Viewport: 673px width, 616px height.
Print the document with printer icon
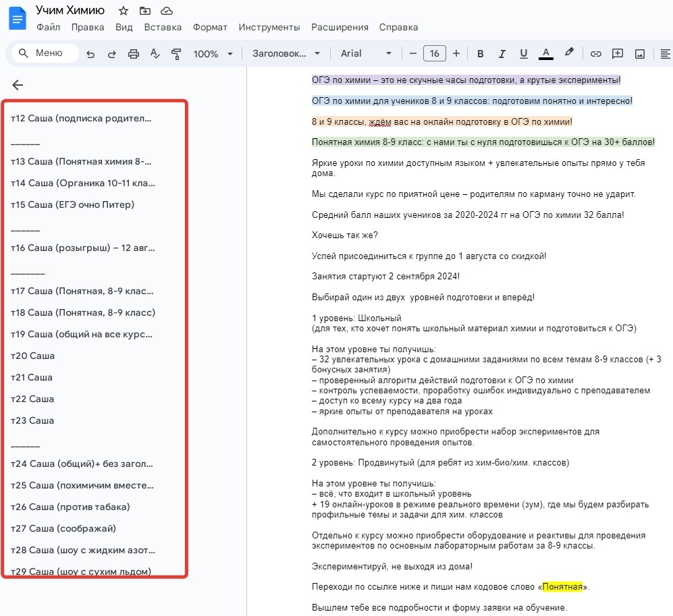(134, 54)
